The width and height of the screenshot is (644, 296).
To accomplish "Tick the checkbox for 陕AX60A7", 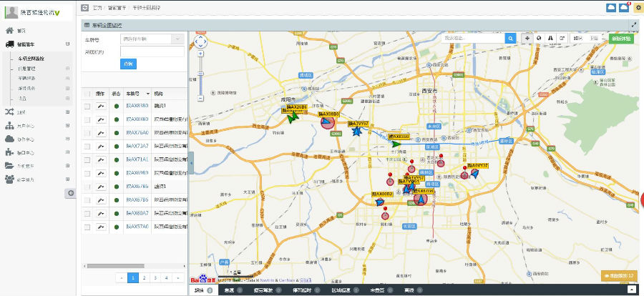I will [x=87, y=214].
